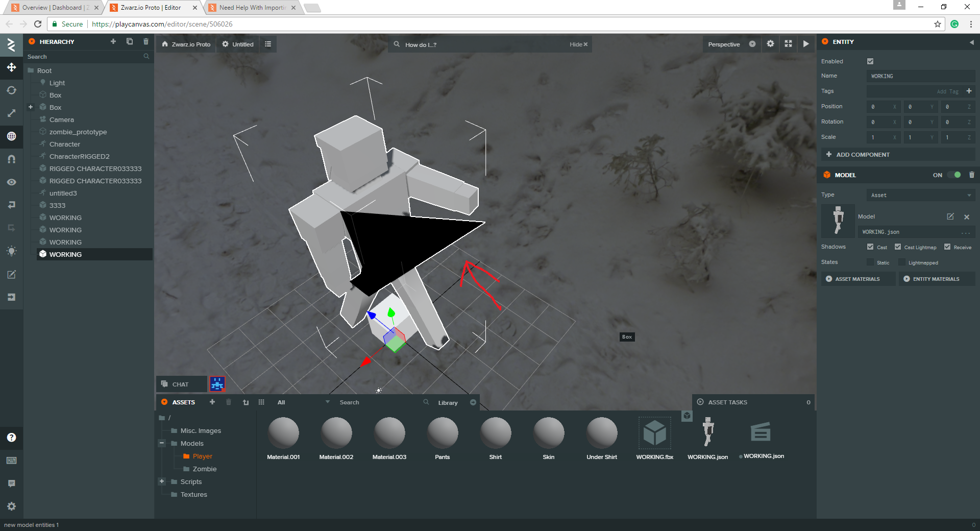Disable Receive shadows checkbox
The height and width of the screenshot is (531, 980).
click(947, 247)
